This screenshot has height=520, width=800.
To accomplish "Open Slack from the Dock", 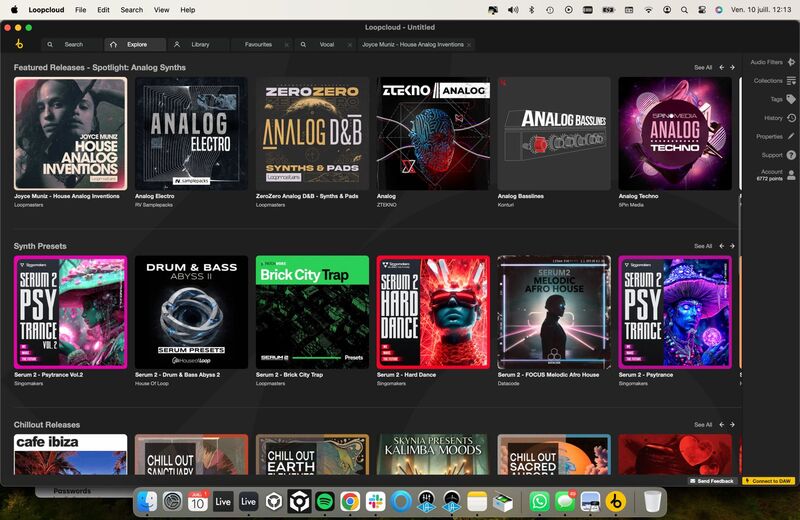I will coord(376,502).
